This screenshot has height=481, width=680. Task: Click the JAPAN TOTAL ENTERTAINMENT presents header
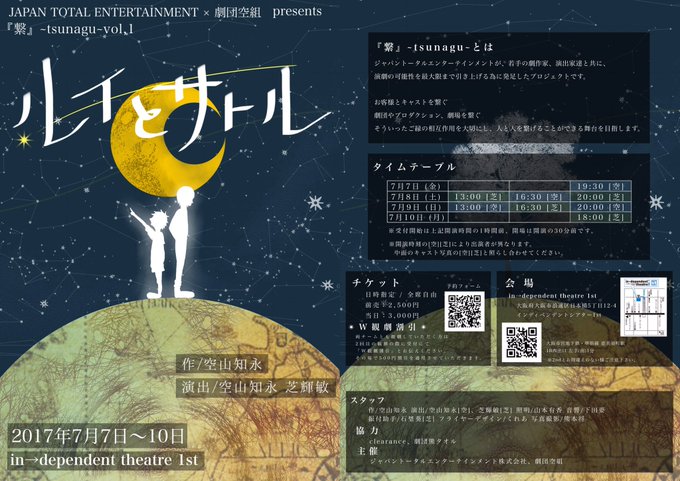click(165, 12)
